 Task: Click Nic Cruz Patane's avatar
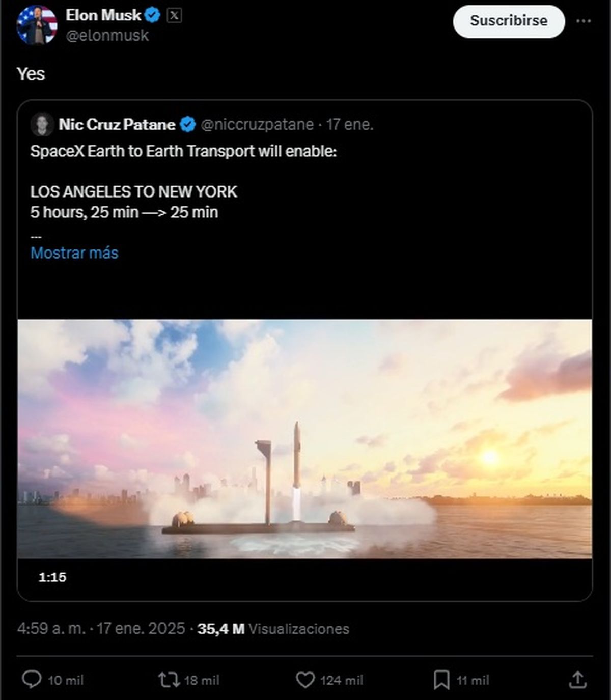[42, 124]
